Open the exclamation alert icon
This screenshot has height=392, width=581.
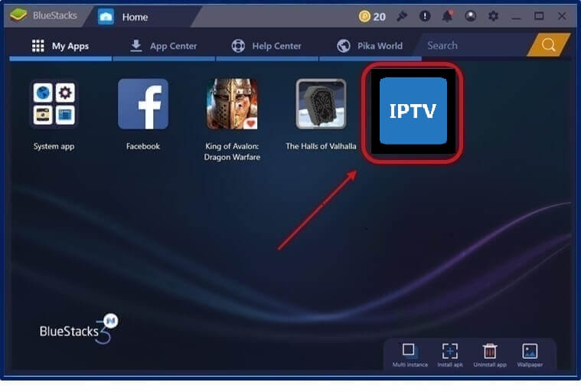coord(425,16)
